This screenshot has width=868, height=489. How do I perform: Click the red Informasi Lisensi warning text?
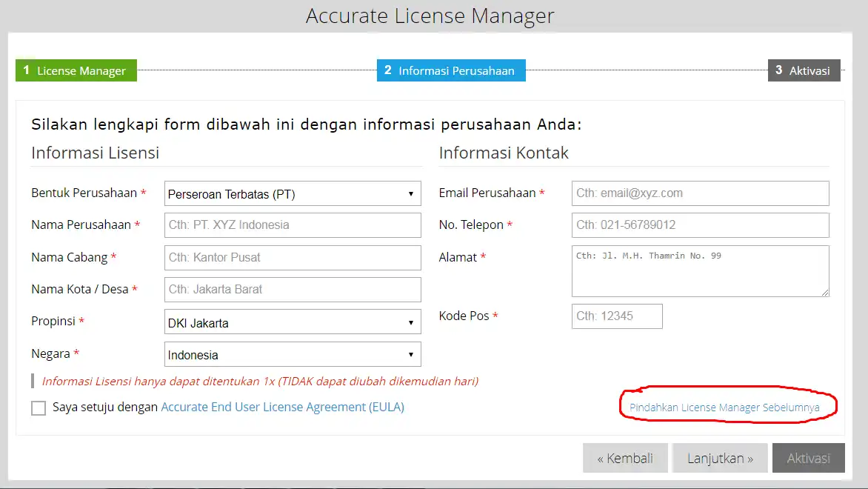[x=260, y=381]
